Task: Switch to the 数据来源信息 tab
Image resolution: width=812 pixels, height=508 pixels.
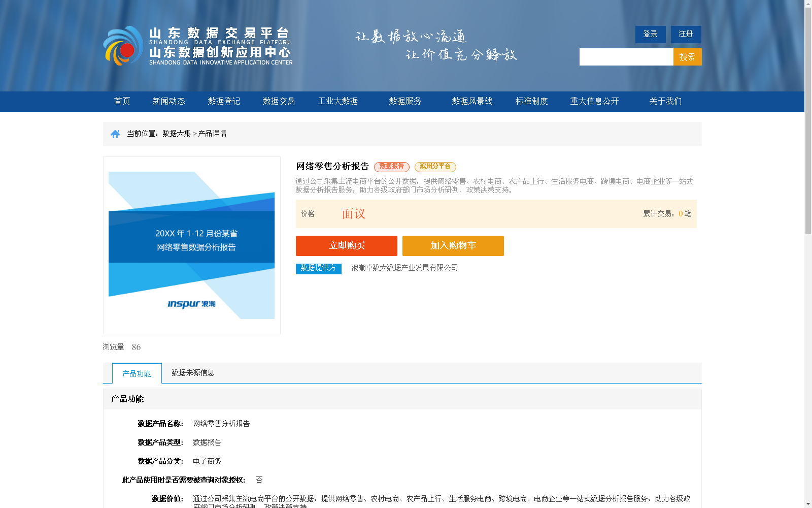Action: (x=193, y=373)
